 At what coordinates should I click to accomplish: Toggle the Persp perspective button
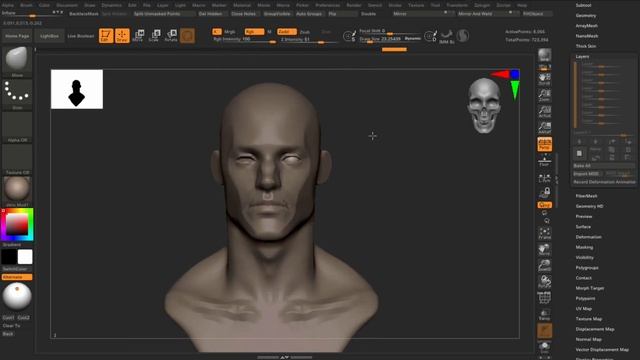click(544, 144)
